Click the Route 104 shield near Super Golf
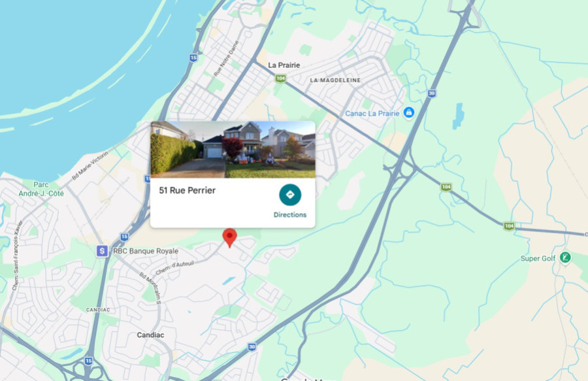The height and width of the screenshot is (381, 588). pyautogui.click(x=509, y=225)
